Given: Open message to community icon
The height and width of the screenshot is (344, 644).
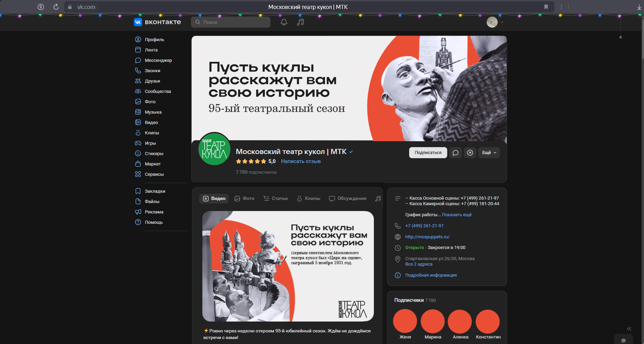Looking at the screenshot, I should click(x=456, y=153).
